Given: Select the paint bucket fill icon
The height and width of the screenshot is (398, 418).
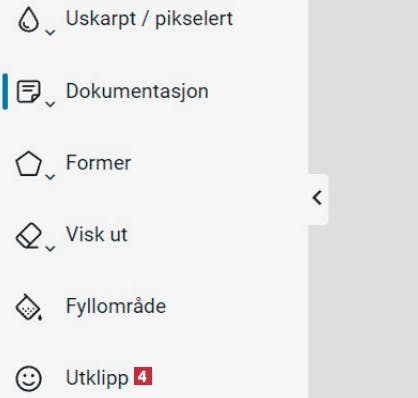Looking at the screenshot, I should [29, 307].
